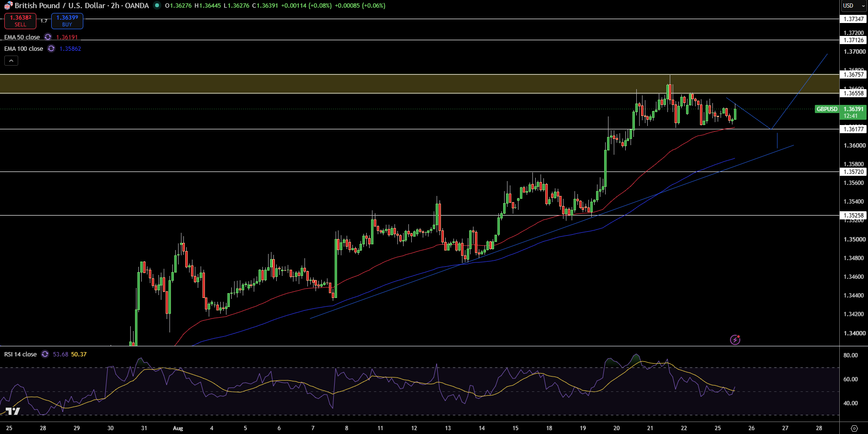Click the close price C1.36391 in header

pyautogui.click(x=265, y=6)
